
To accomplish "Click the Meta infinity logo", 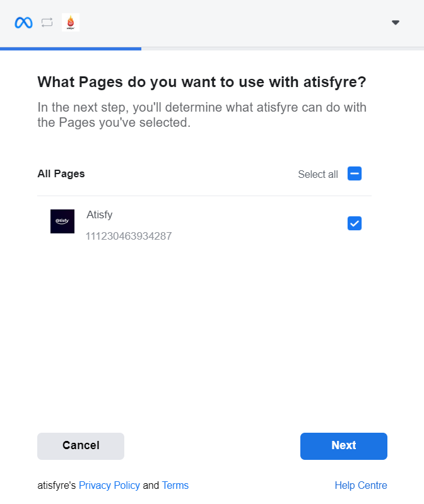I will click(x=23, y=23).
